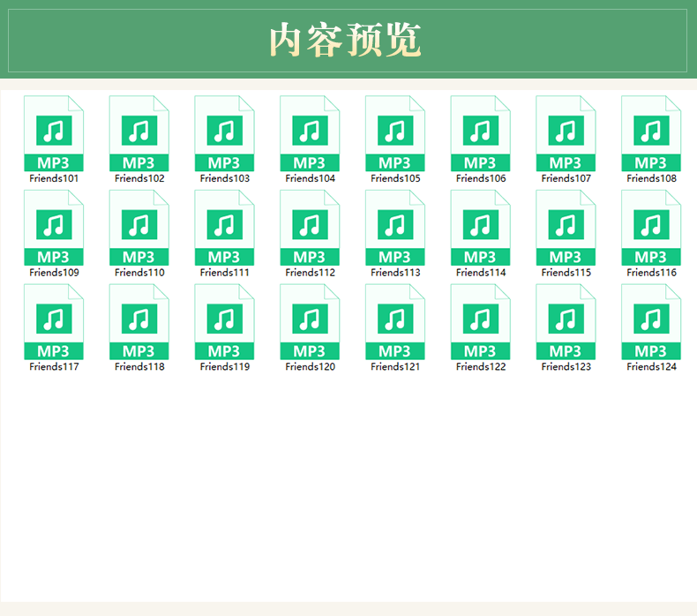Screen dimensions: 697x616
Task: Click the file name text Friends122
Action: pos(481,367)
